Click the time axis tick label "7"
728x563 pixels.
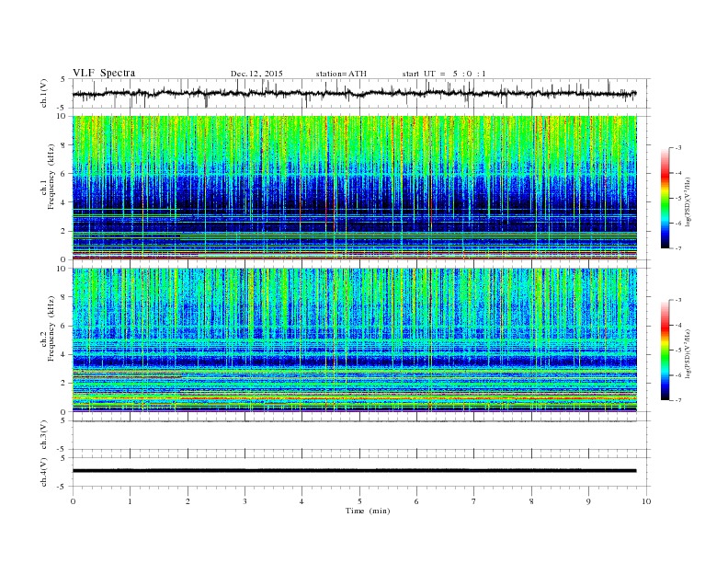tap(474, 501)
